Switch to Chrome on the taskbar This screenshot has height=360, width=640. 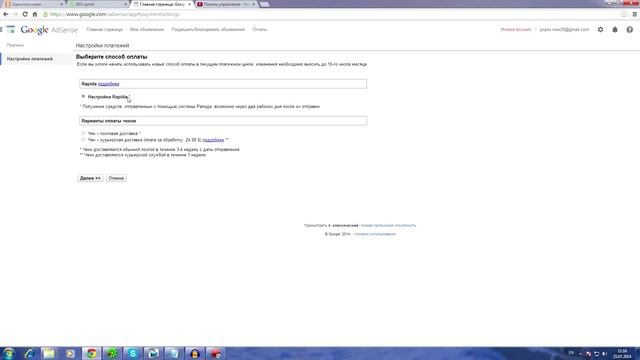click(x=91, y=353)
